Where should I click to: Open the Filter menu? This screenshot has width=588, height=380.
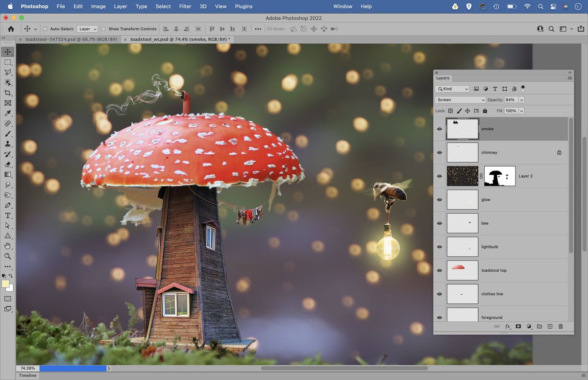(x=185, y=6)
